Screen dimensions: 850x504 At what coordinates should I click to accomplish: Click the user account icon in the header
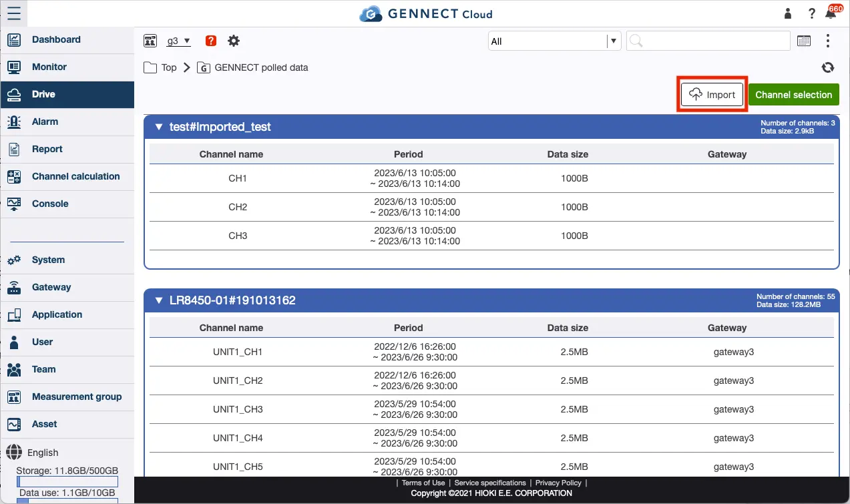[x=787, y=13]
